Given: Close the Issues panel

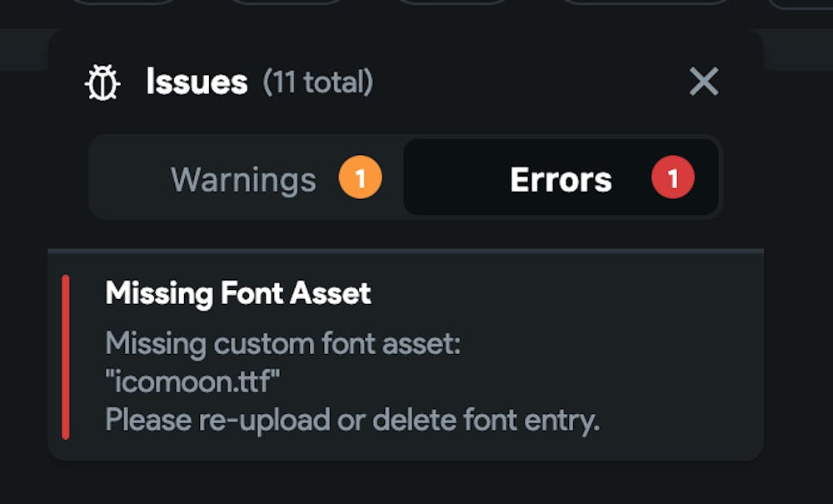Looking at the screenshot, I should click(704, 82).
